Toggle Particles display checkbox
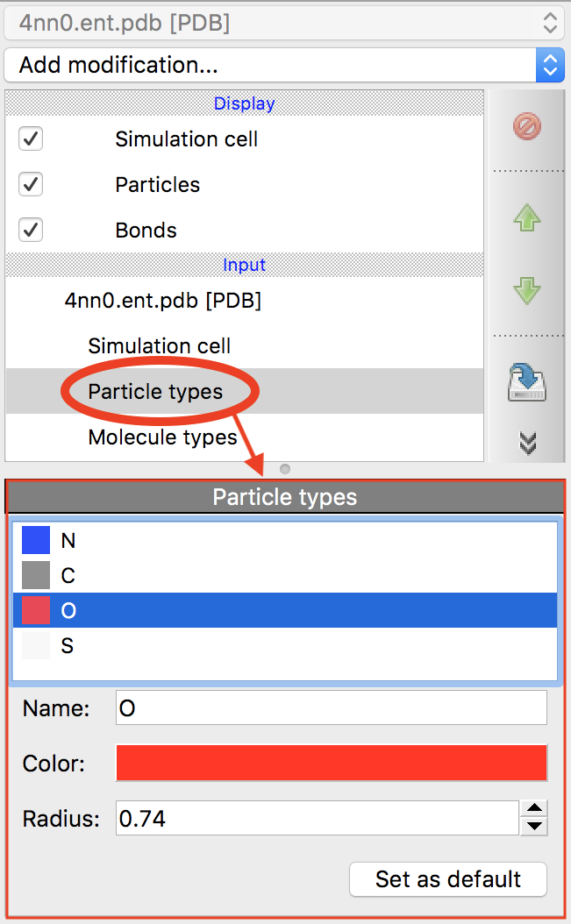The height and width of the screenshot is (924, 571). (31, 184)
